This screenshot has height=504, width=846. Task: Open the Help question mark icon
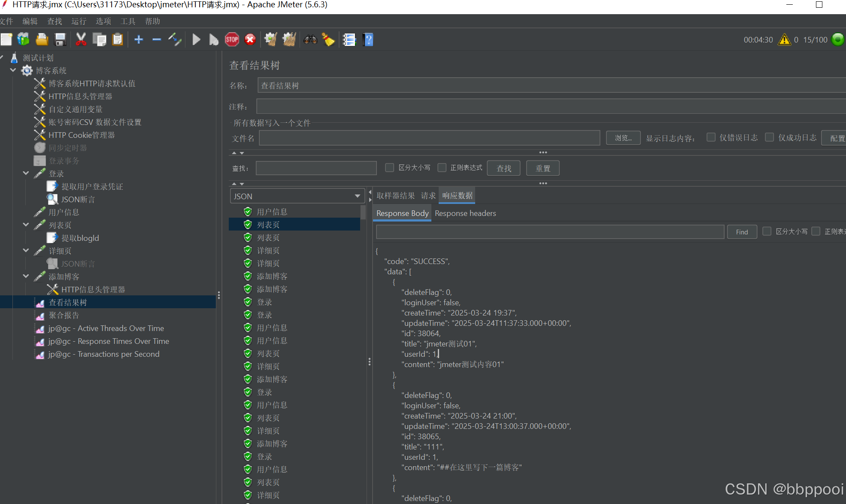(368, 40)
